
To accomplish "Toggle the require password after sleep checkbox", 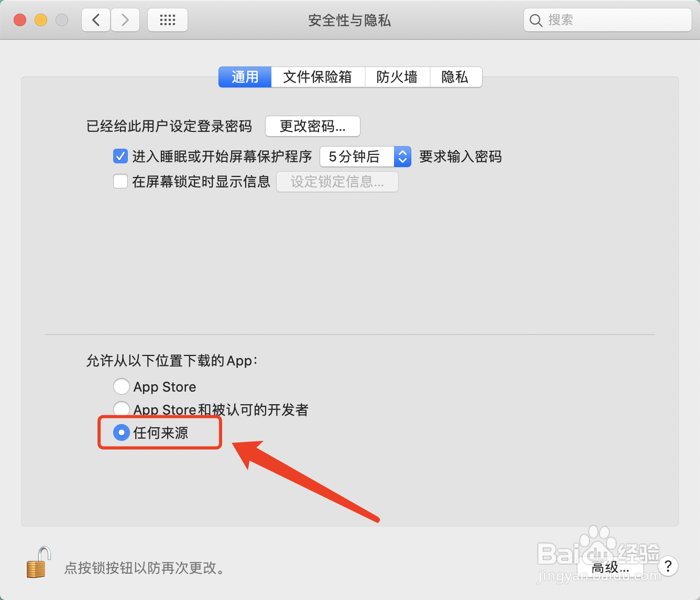I will click(x=121, y=156).
